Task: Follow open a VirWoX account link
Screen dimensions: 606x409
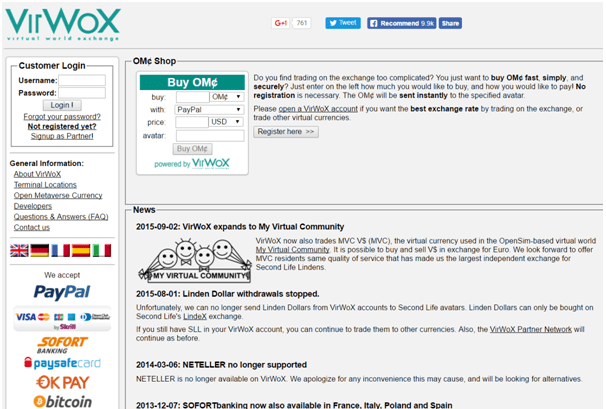Action: (318, 109)
